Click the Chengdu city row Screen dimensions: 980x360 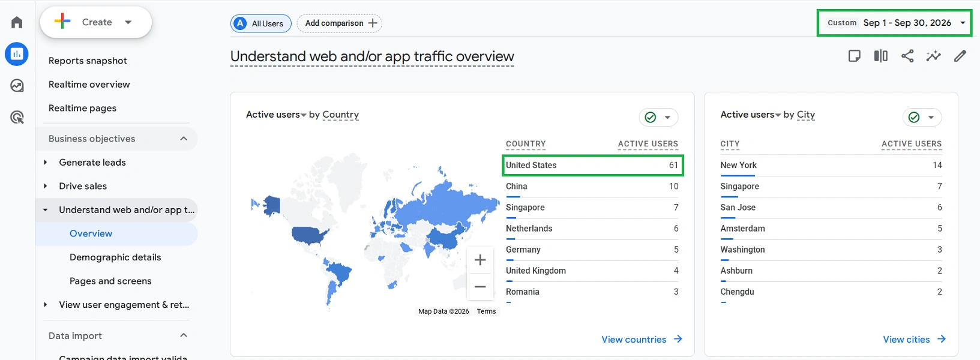(831, 292)
